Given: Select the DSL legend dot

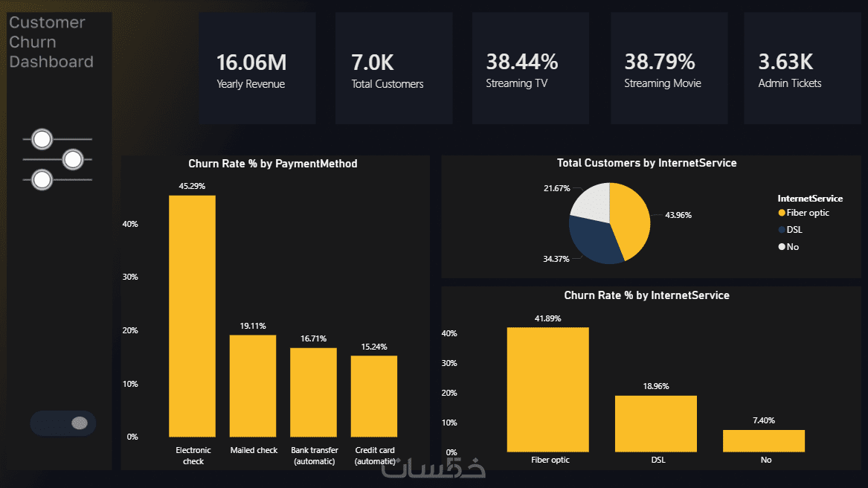Looking at the screenshot, I should [x=782, y=230].
